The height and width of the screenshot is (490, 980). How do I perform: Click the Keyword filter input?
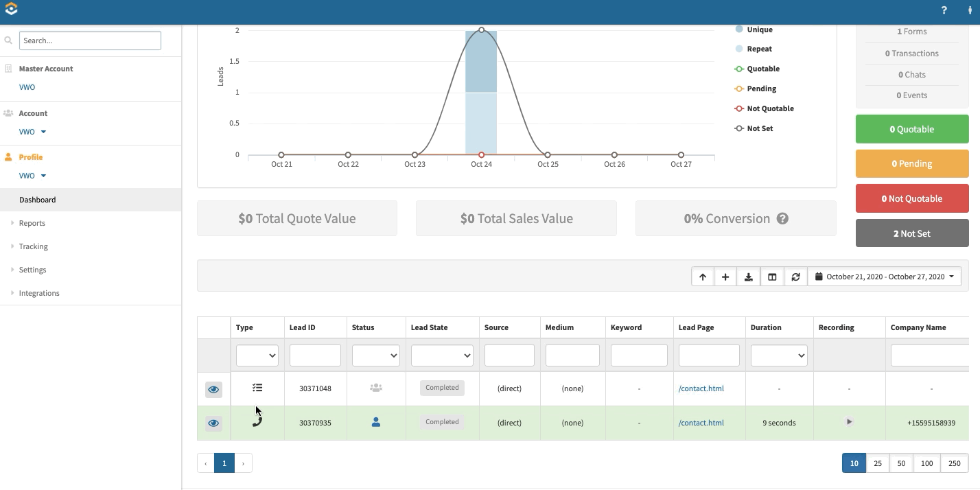[639, 355]
